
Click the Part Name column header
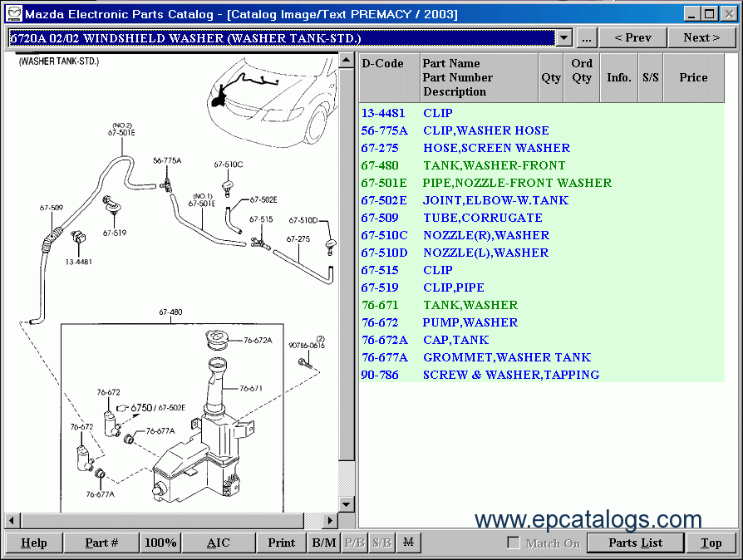(x=479, y=78)
